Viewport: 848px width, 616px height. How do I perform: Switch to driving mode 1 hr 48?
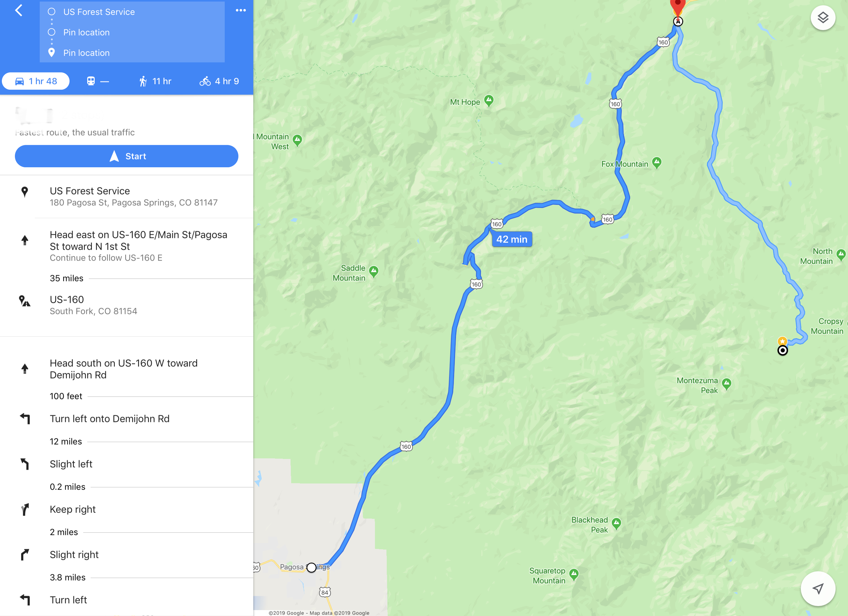click(x=36, y=81)
